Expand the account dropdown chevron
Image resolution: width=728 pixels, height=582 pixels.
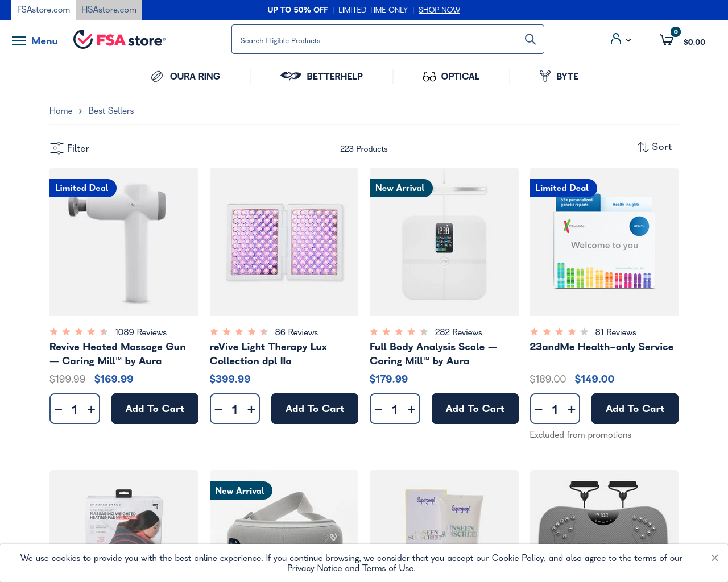coord(628,40)
